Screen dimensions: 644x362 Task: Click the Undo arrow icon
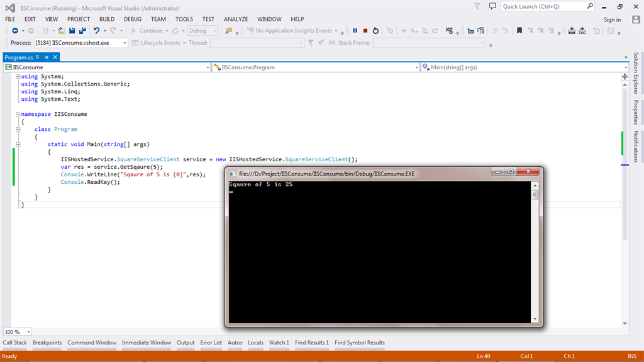click(97, 30)
